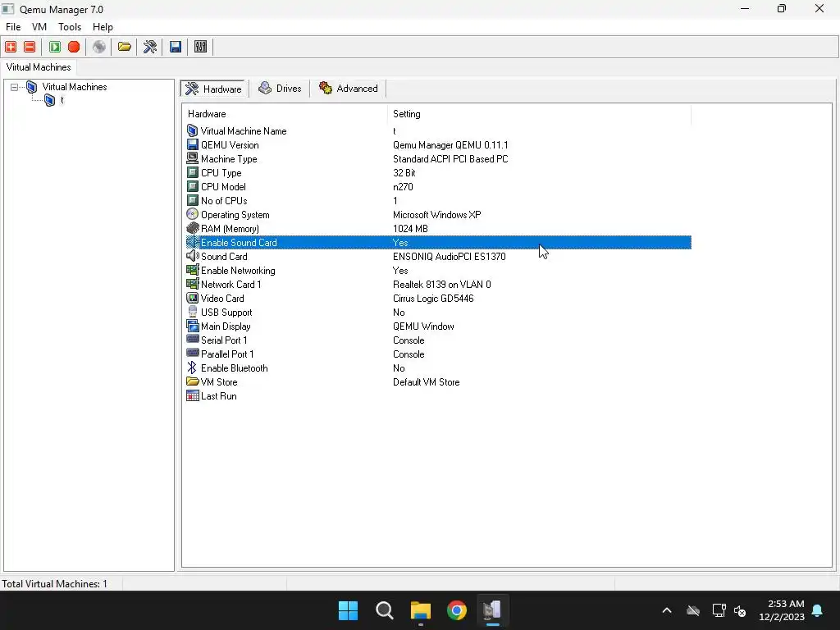This screenshot has width=840, height=630.
Task: Click the grey globe toolbar icon
Action: pos(99,47)
